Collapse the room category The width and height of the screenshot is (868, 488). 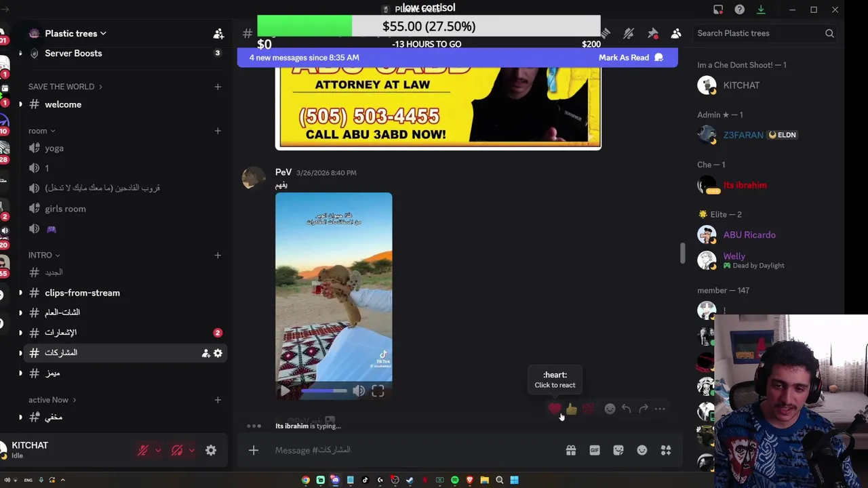pos(42,131)
